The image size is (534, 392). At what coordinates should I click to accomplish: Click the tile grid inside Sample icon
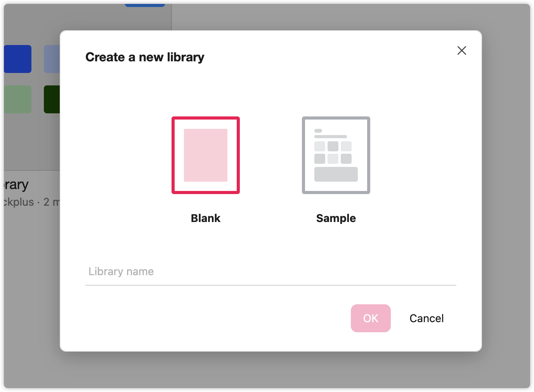point(333,153)
